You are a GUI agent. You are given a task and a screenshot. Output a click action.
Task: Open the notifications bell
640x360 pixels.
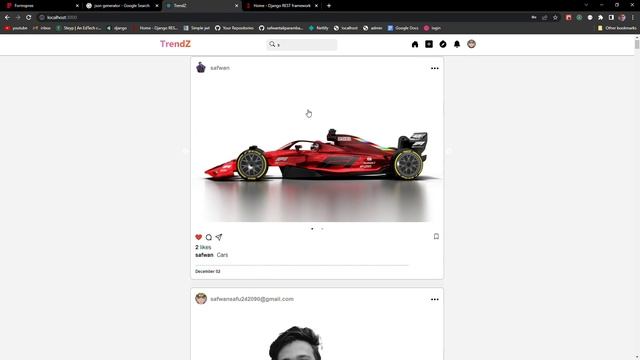(x=457, y=44)
